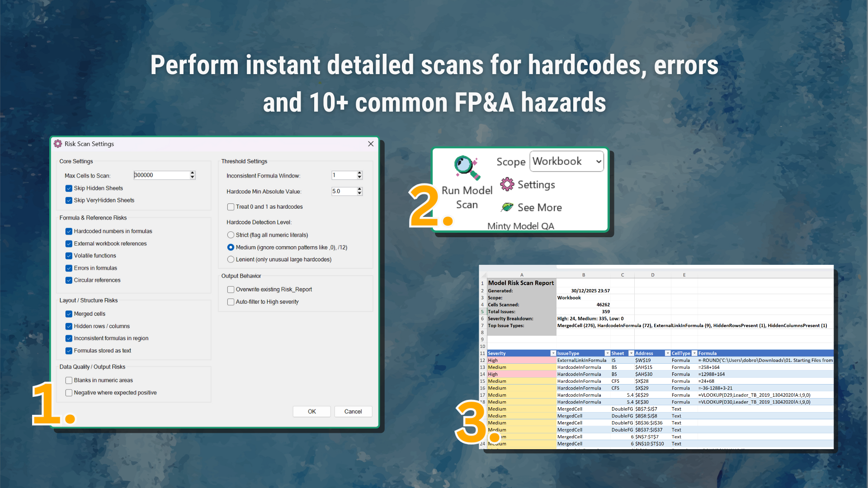Confirm settings with the OK button
Screen dimensions: 868x488
[311, 411]
